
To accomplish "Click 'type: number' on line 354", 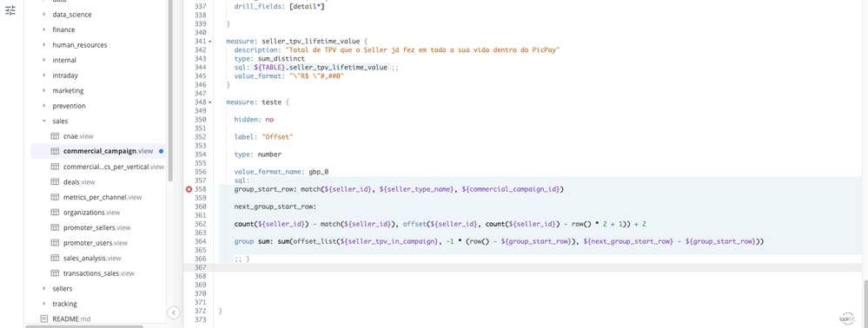I will (257, 154).
